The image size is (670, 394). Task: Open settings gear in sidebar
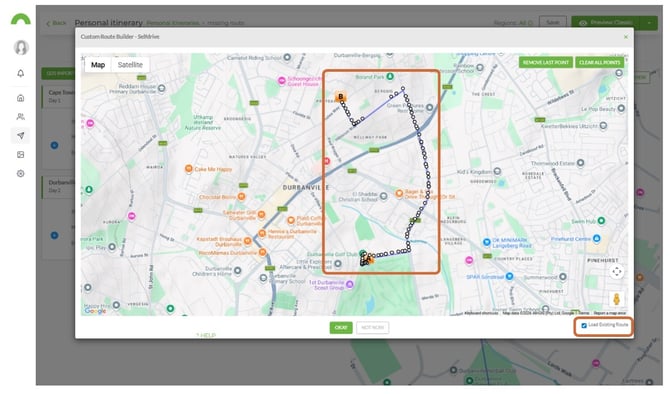pos(21,173)
